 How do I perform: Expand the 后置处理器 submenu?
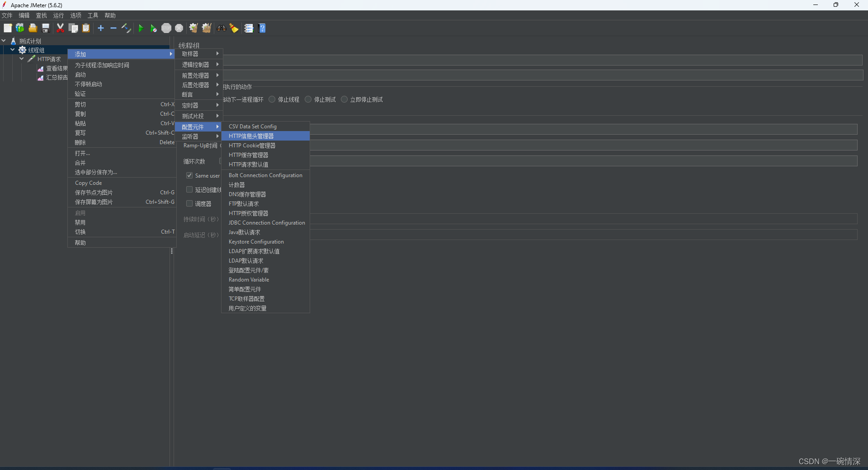[199, 85]
